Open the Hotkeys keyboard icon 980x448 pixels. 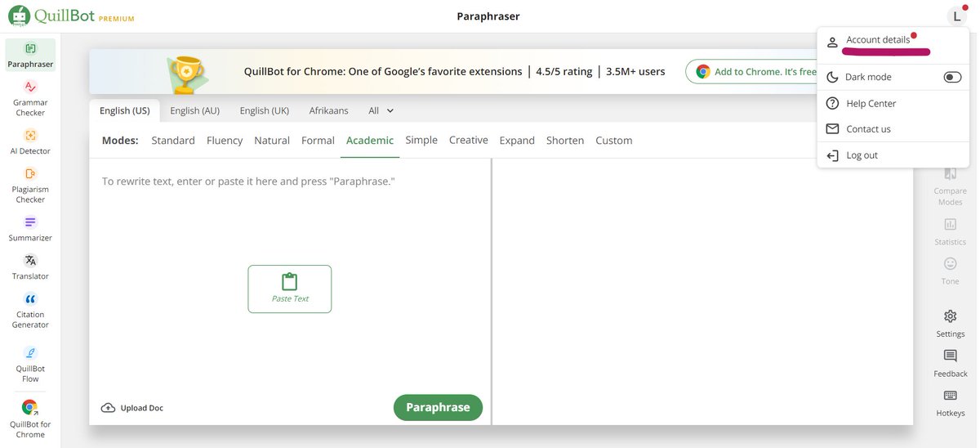tap(950, 396)
